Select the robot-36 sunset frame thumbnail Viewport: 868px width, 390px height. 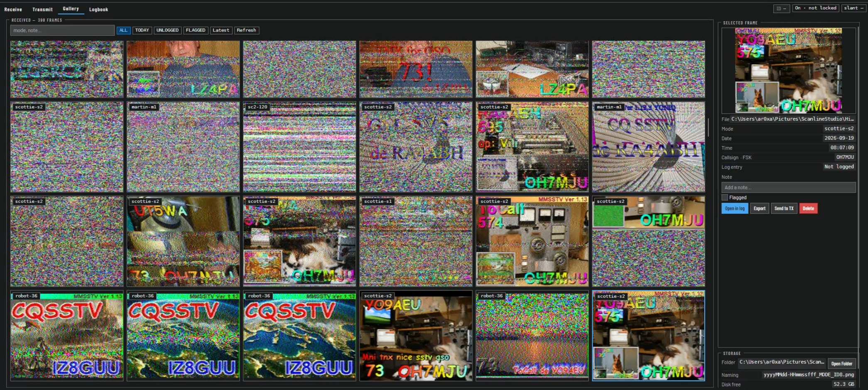click(532, 336)
